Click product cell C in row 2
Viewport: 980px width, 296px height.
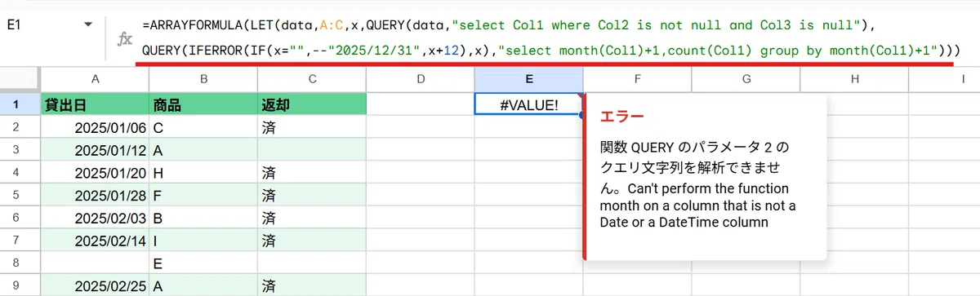coord(203,127)
